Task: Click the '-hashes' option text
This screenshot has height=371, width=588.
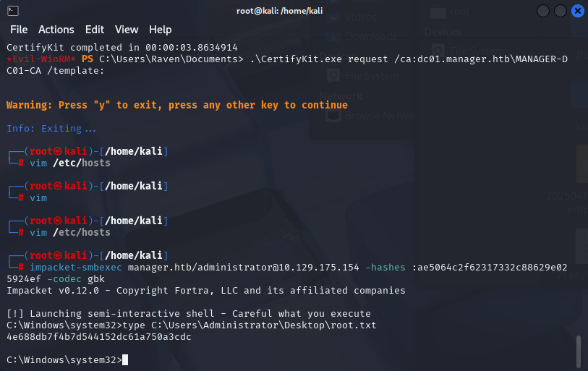Action: coord(385,268)
